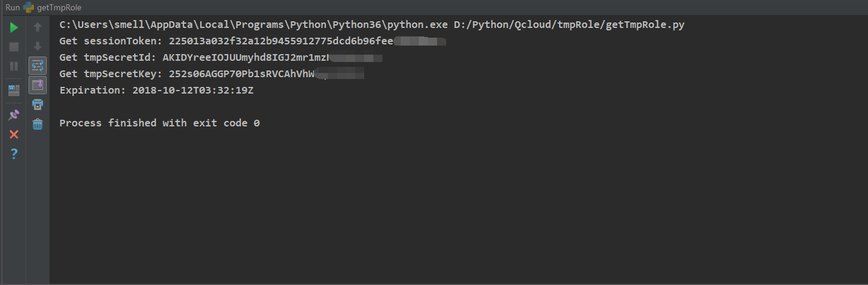Screen dimensions: 868x285
Task: Close the run tab with the red X
Action: click(x=14, y=134)
